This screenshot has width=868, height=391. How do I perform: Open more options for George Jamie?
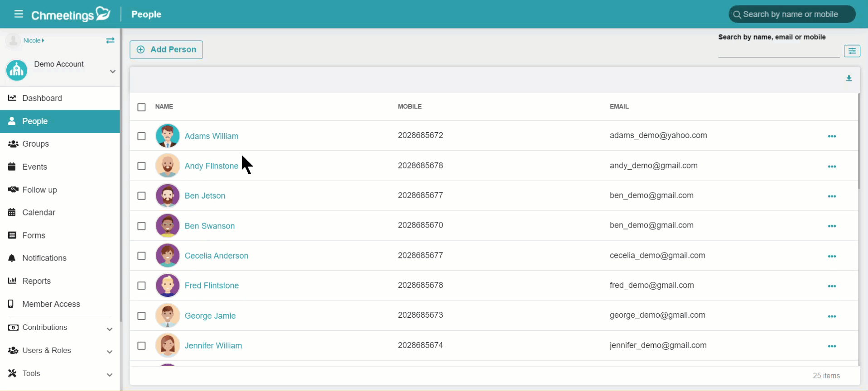832,316
